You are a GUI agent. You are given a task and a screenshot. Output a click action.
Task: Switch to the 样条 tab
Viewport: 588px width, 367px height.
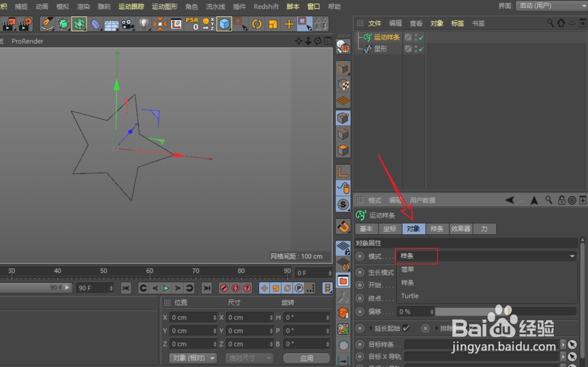tap(437, 229)
